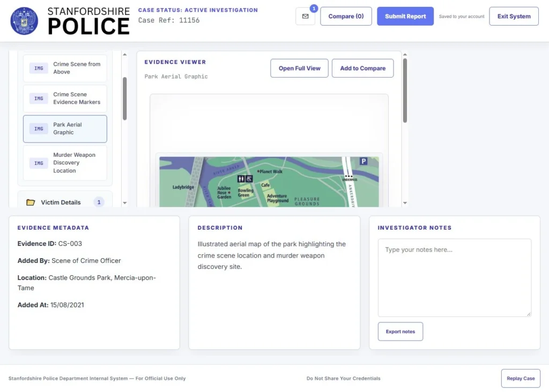Screen dimensions: 549x392
Task: Click the Do Not Share Your Credentials text
Action: tap(344, 379)
